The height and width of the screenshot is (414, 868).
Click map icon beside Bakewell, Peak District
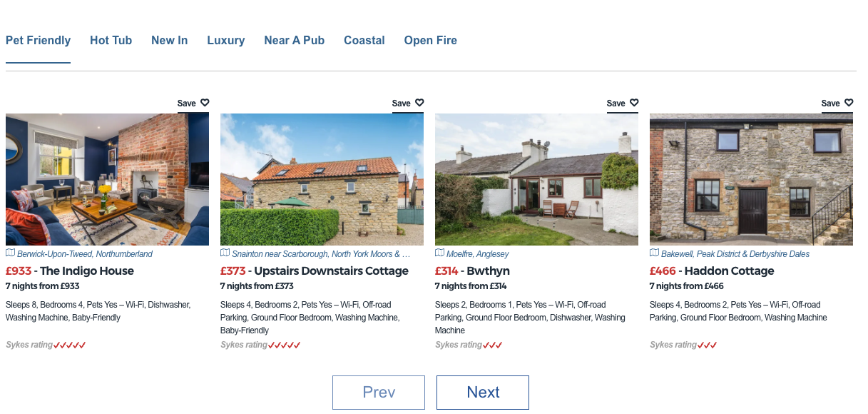tap(654, 253)
